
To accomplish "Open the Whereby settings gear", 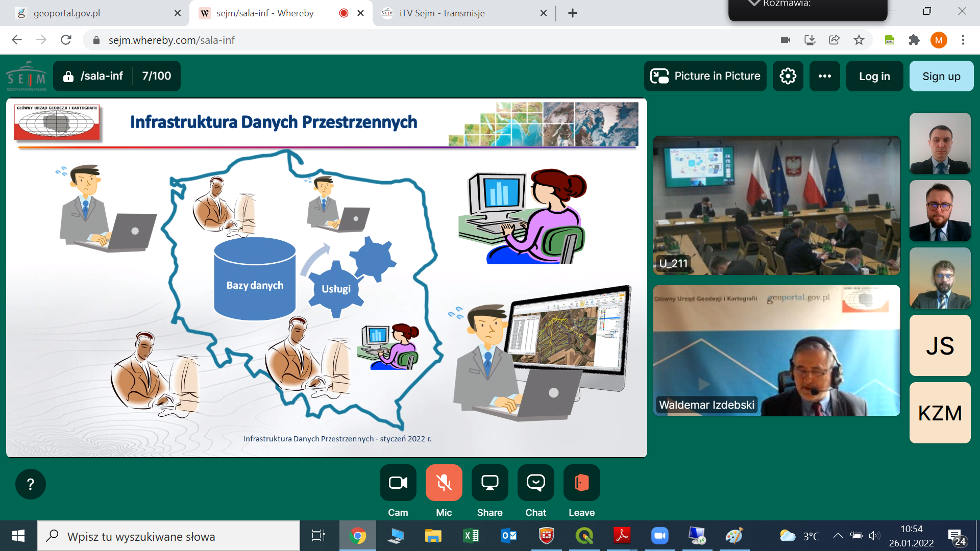I will click(788, 76).
